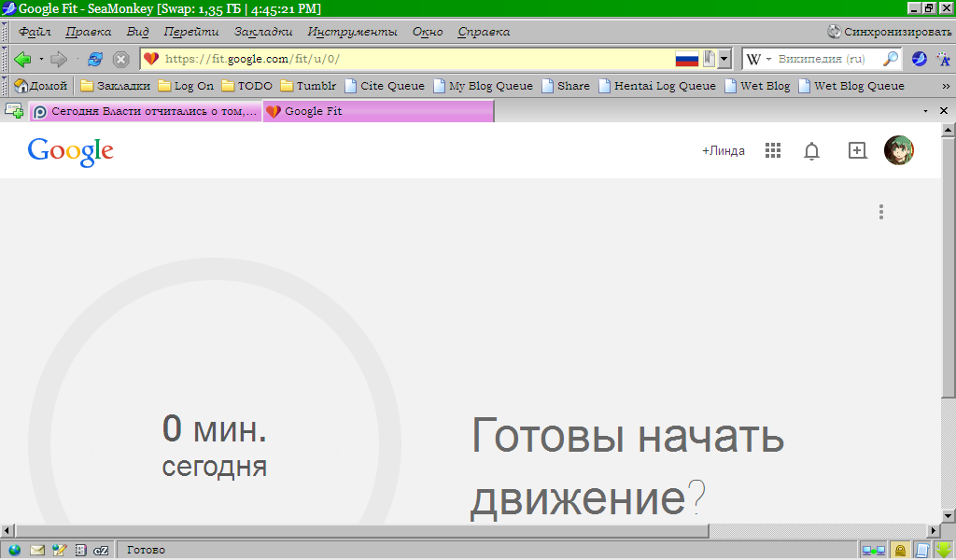Open the TODO bookmarks folder
Viewport: 956px width, 560px height.
[x=246, y=86]
